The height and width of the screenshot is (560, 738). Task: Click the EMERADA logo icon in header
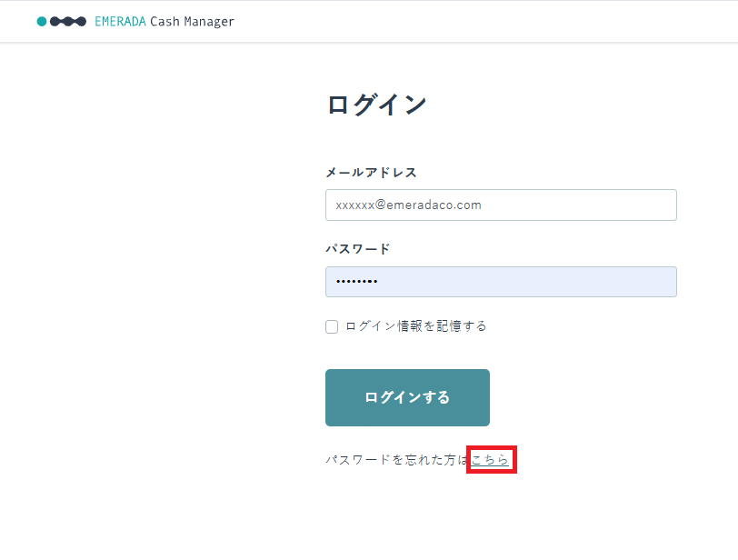point(62,22)
